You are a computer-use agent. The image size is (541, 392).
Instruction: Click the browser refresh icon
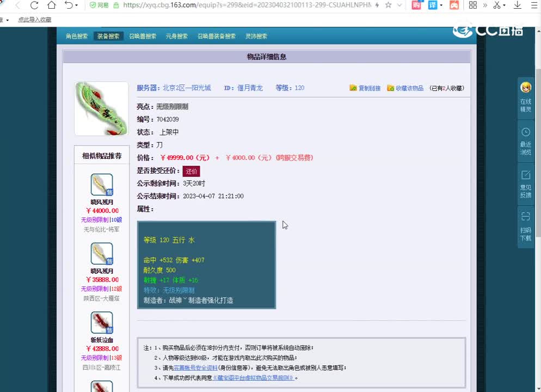(x=34, y=5)
